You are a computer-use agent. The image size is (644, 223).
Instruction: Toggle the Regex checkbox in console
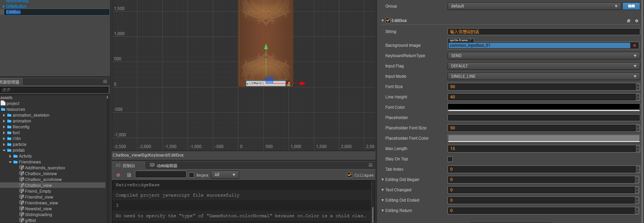click(x=192, y=175)
